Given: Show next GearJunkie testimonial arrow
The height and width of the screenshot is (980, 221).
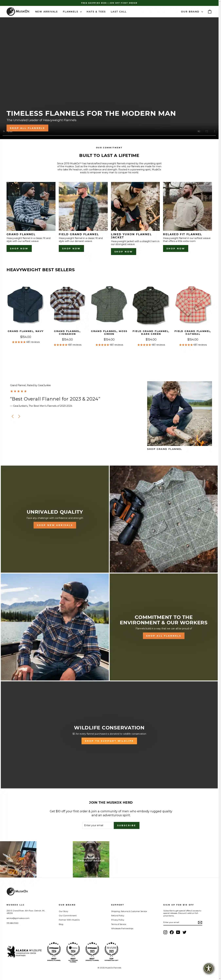Looking at the screenshot, I should tap(19, 416).
